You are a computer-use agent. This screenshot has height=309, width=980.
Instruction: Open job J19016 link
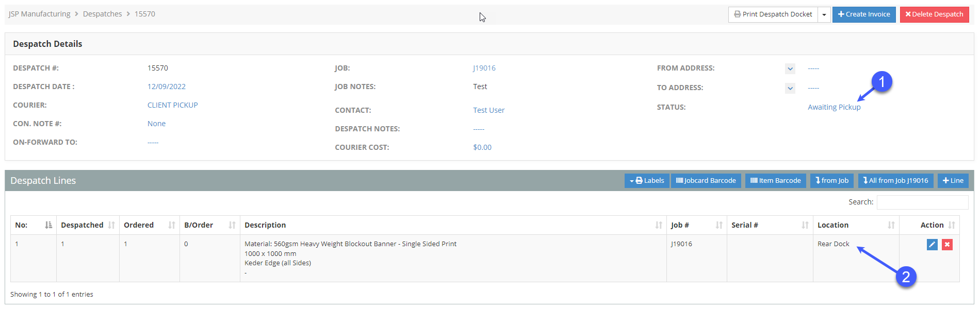[x=484, y=68]
